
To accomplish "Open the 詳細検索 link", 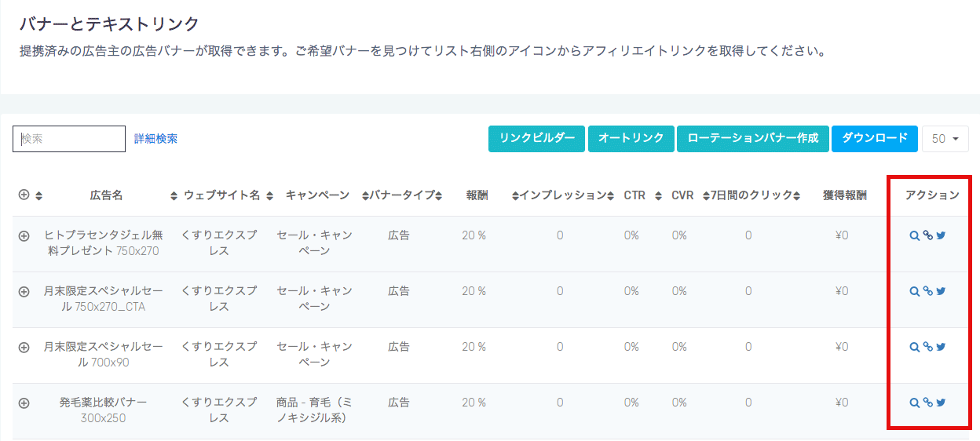I will click(155, 139).
